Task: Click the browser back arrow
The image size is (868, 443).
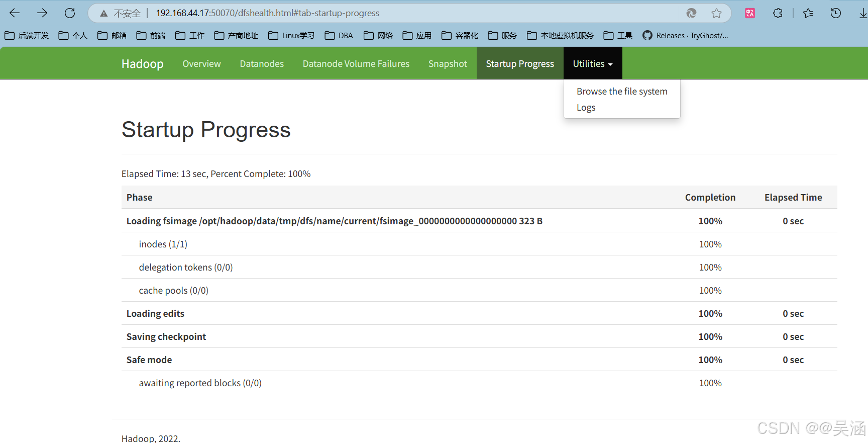Action: 15,13
